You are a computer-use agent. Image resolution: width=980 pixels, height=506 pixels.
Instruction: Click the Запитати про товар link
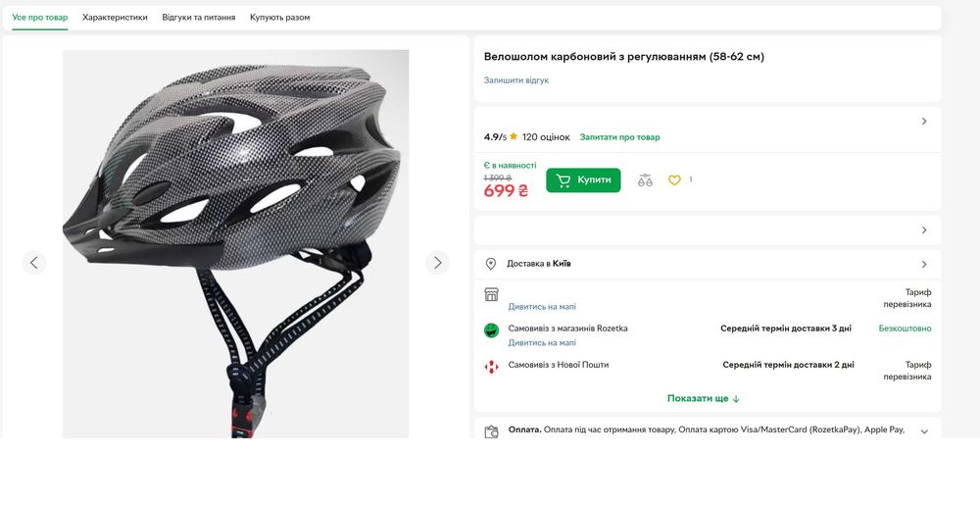pyautogui.click(x=620, y=137)
